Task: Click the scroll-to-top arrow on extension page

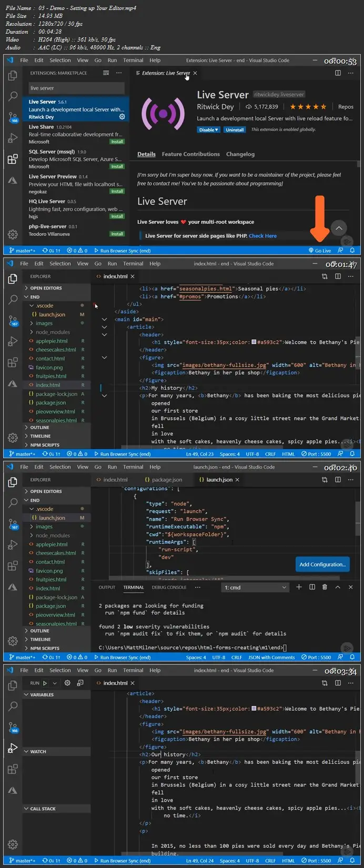Action: [339, 228]
